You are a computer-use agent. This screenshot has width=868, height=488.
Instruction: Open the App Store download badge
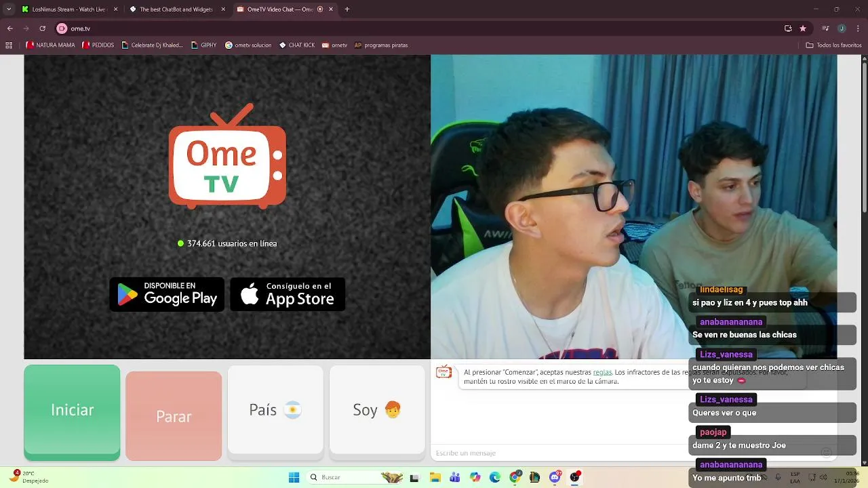coord(288,294)
